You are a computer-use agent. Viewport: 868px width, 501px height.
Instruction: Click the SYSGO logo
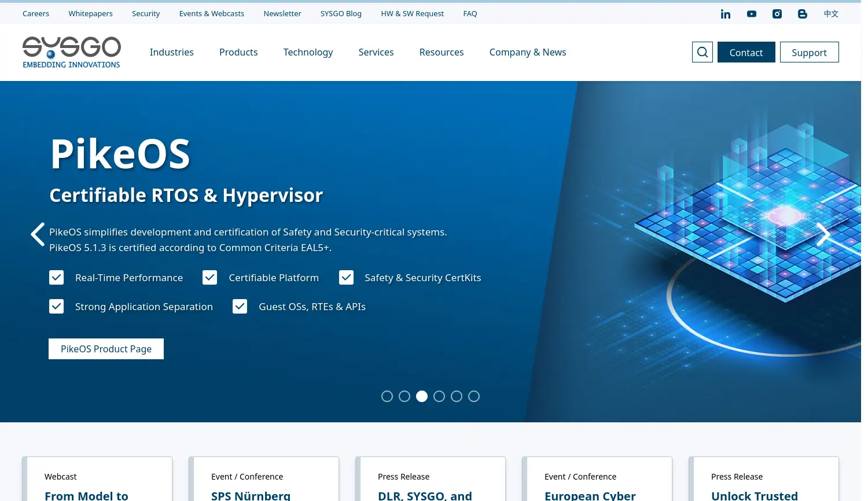[71, 52]
